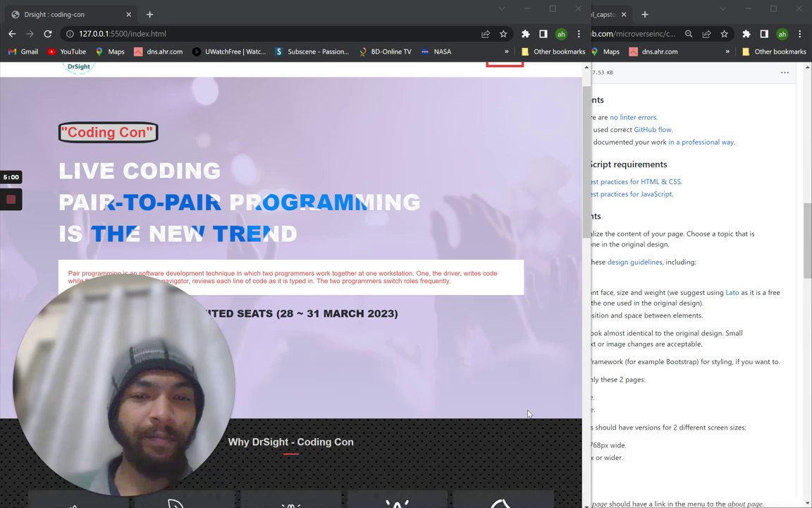Stop the screen recording
Image resolution: width=812 pixels, height=508 pixels.
point(11,199)
